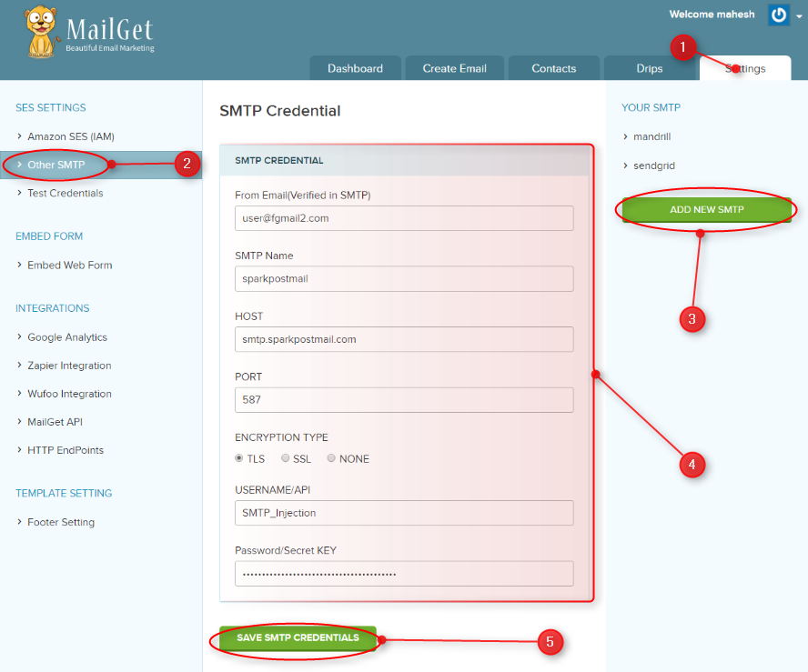Open Amazon SES (IAM) settings
The image size is (808, 672).
click(71, 136)
